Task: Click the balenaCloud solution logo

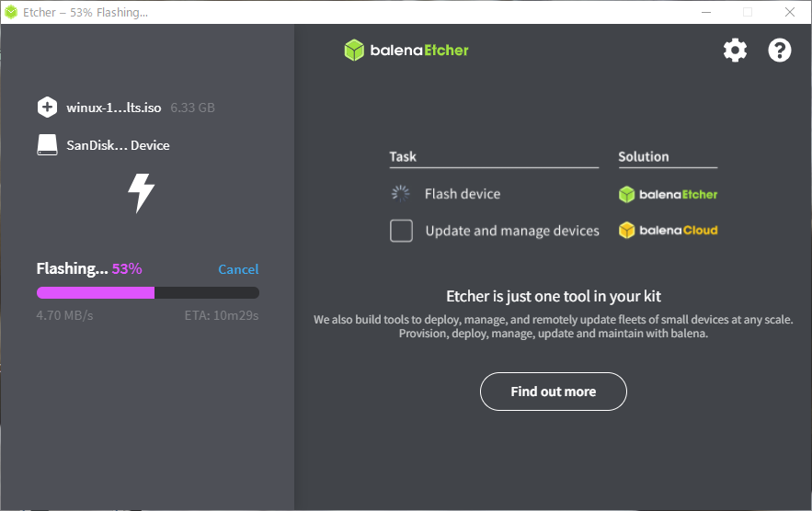Action: click(668, 231)
